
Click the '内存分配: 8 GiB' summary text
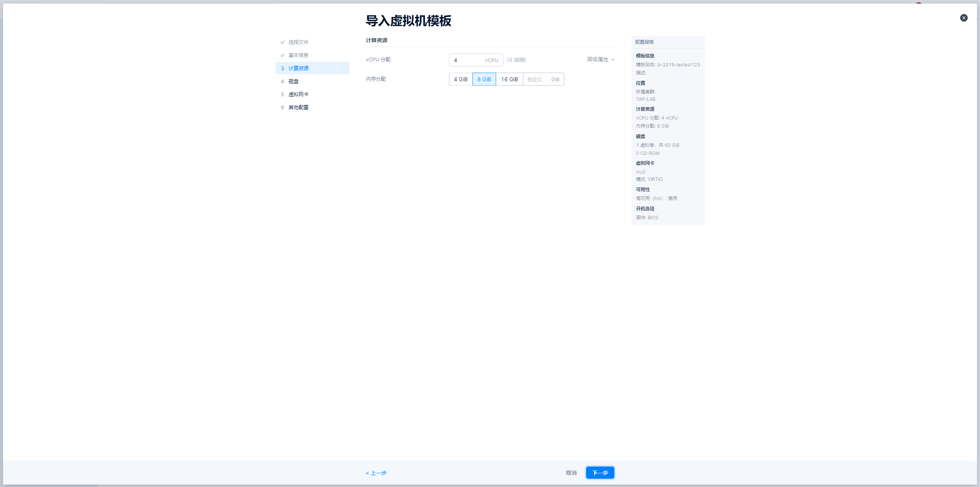(x=652, y=126)
